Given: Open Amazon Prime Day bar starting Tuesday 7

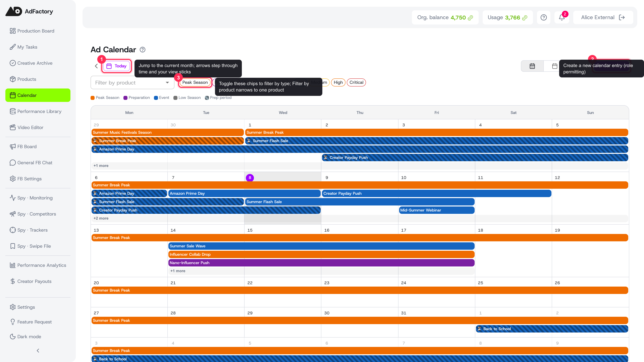Looking at the screenshot, I should coord(244,193).
